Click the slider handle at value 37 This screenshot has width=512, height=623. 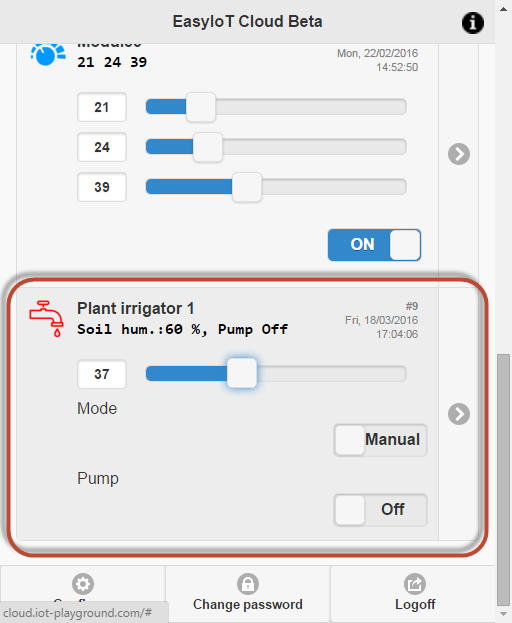(x=242, y=373)
